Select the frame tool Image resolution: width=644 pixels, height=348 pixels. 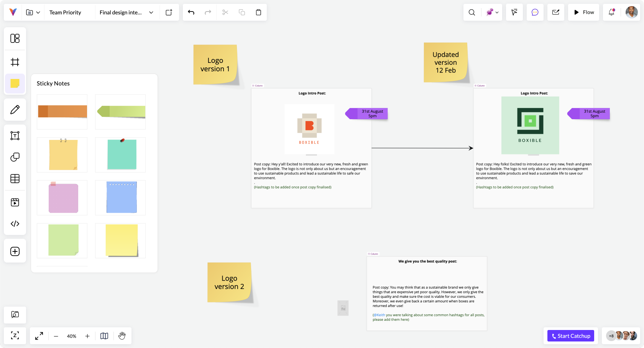click(15, 62)
